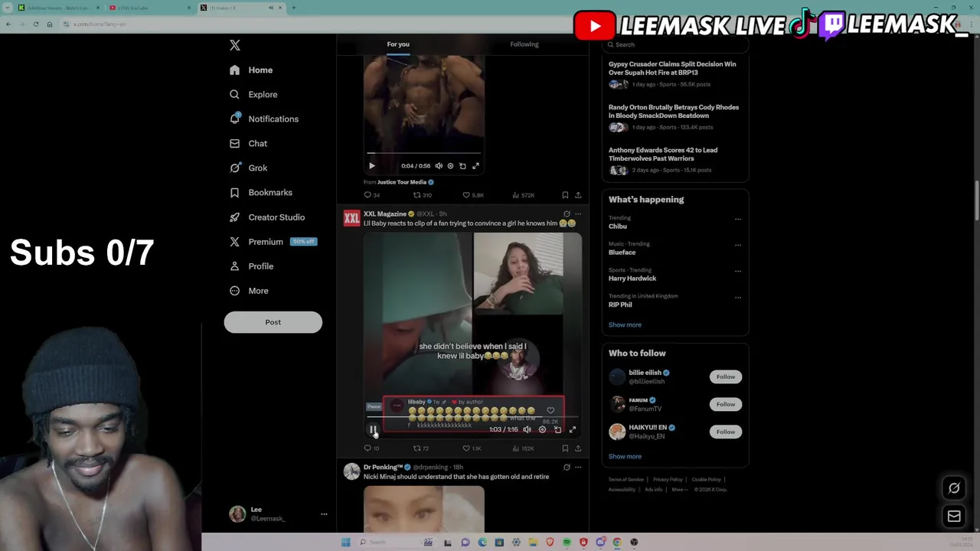Enter picture-in-picture on Lil Baby video
Viewport: 980px width, 551px height.
[557, 429]
